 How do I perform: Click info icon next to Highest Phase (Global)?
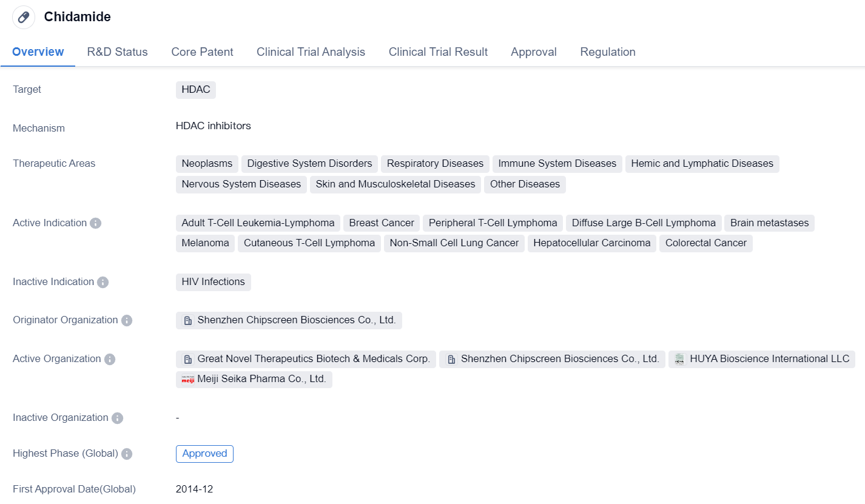click(126, 454)
